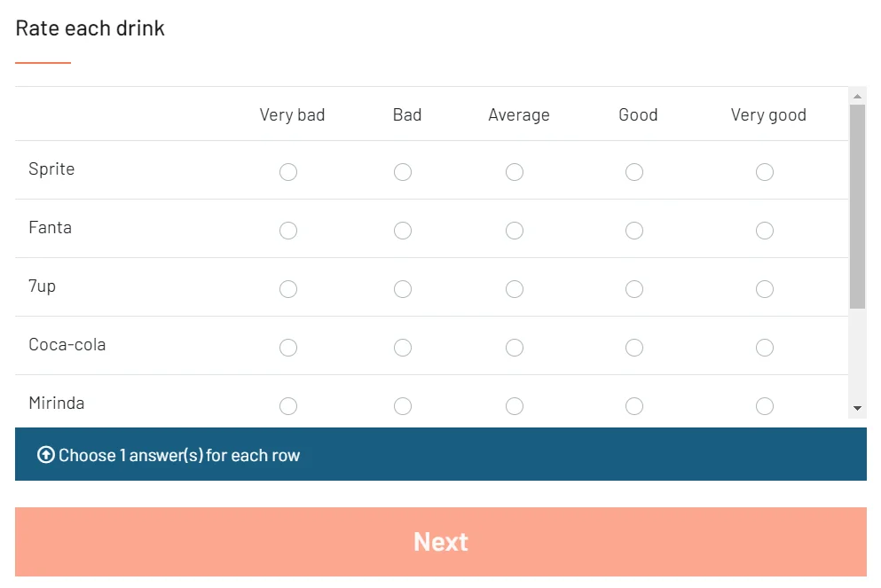Choose Very bad for Coca-cola
The width and height of the screenshot is (881, 588).
click(x=288, y=348)
